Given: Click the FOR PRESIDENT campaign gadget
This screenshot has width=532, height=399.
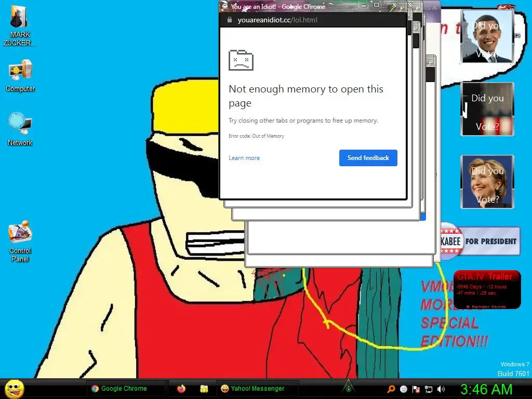Looking at the screenshot, I should click(x=480, y=241).
